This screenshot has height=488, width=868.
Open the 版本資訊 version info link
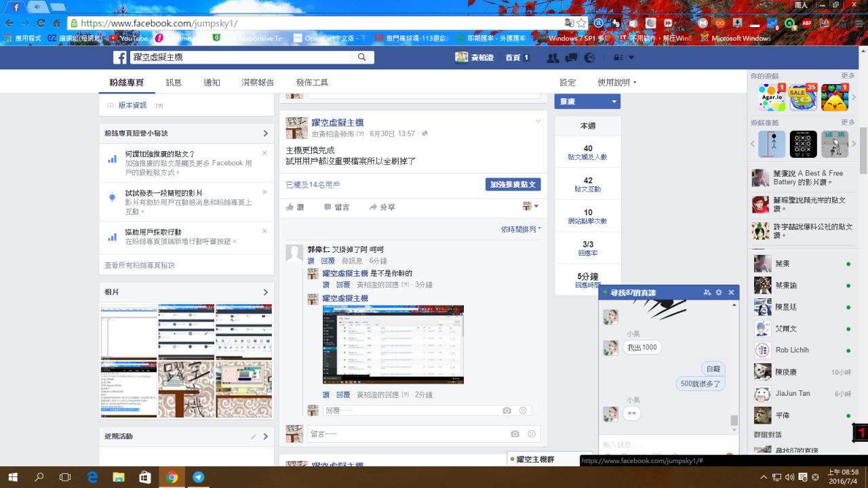(x=132, y=106)
